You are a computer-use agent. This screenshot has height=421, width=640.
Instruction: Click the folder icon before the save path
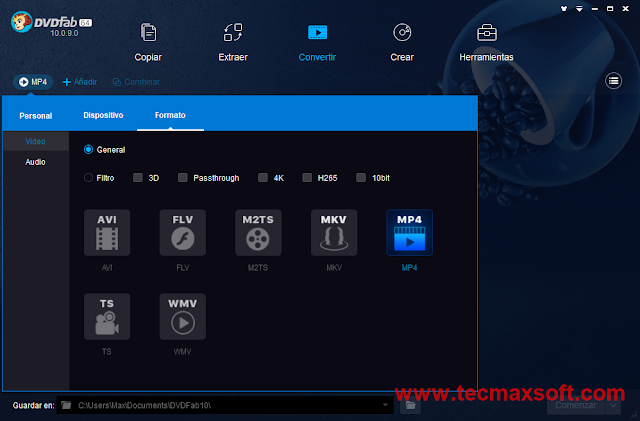[66, 405]
